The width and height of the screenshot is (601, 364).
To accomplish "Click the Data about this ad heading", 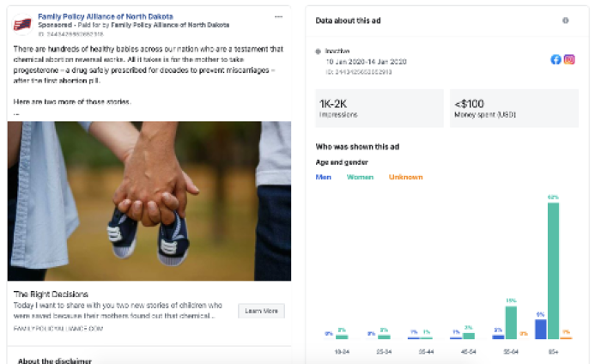I will pos(348,21).
